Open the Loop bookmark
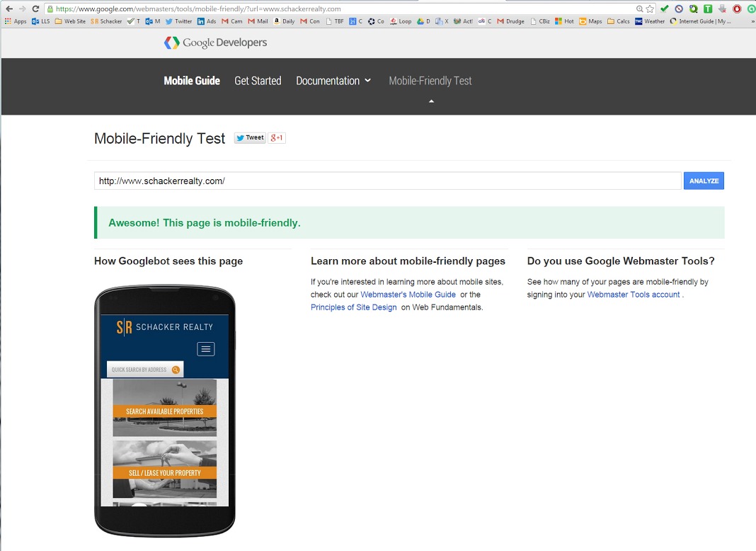The image size is (756, 551). coord(401,21)
